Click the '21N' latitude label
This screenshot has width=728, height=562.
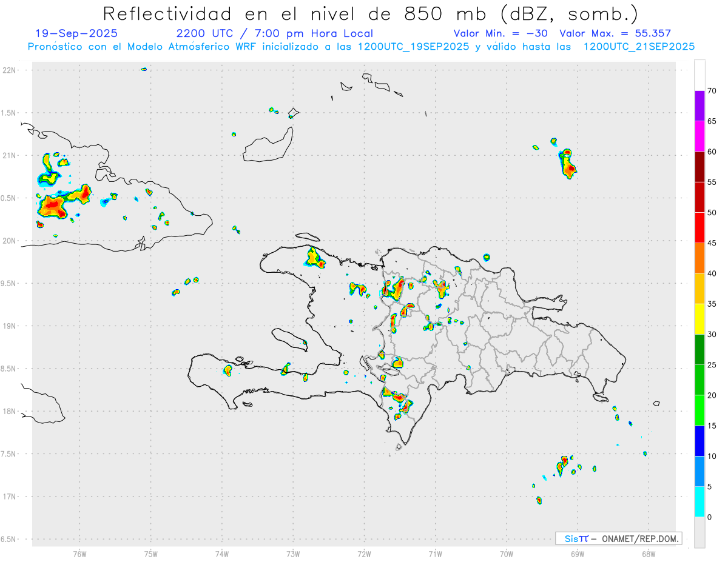[9, 155]
